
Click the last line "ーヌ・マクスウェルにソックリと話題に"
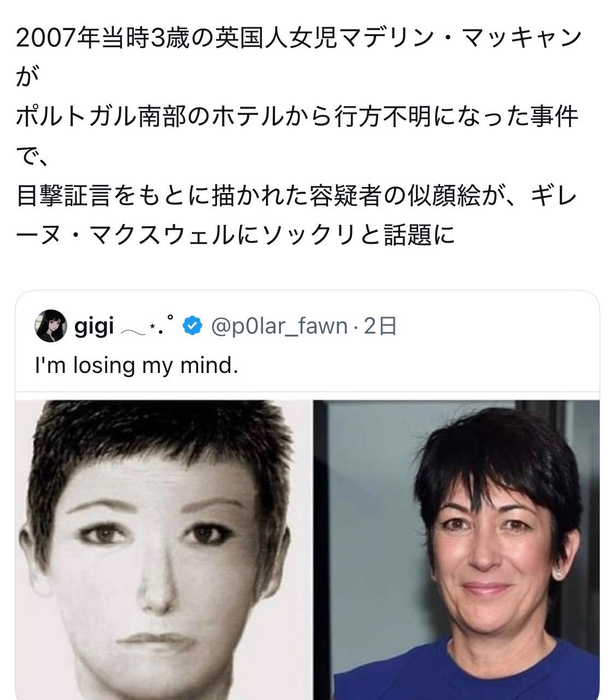(235, 236)
